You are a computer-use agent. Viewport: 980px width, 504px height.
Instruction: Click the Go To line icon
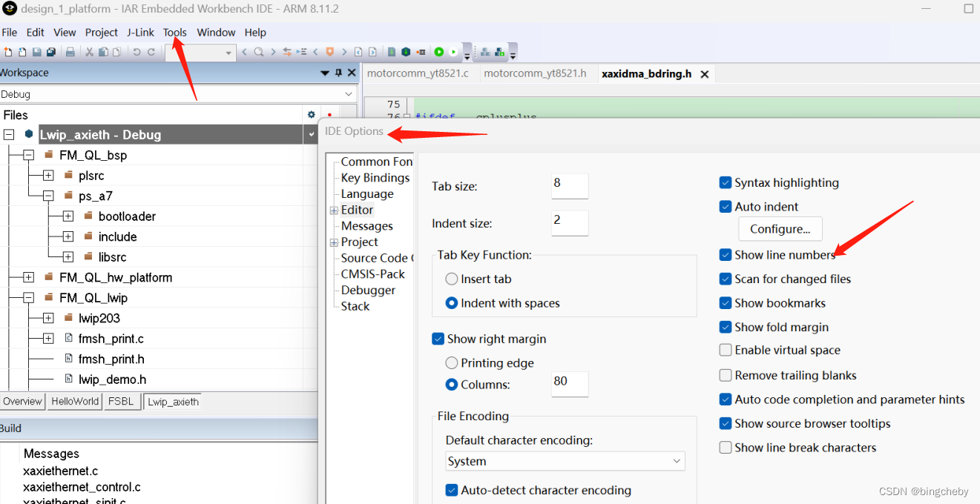click(x=301, y=52)
